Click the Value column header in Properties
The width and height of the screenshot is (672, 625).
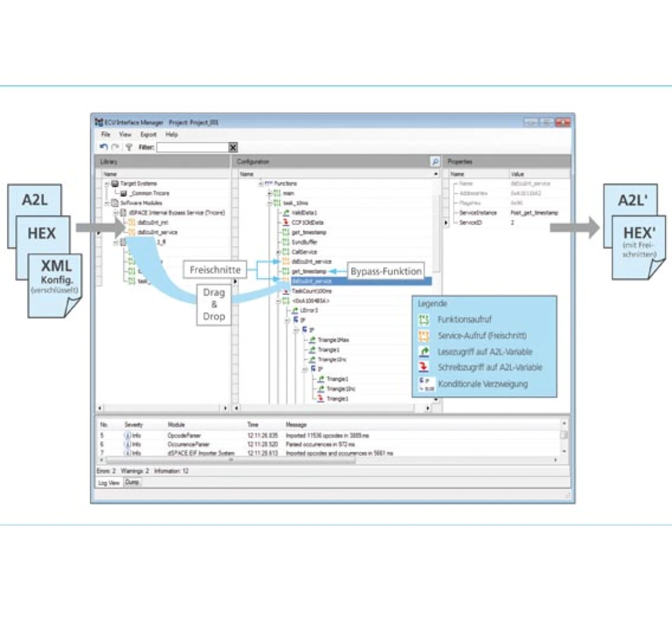(517, 174)
